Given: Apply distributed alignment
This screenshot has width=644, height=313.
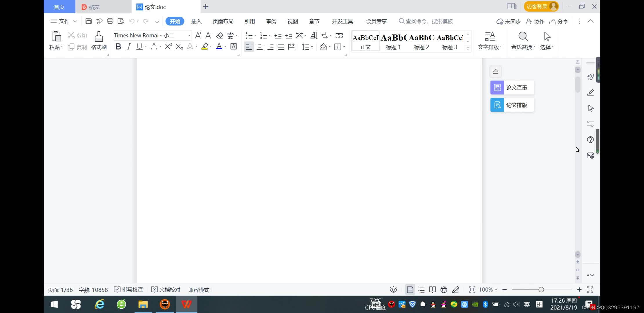Looking at the screenshot, I should pyautogui.click(x=292, y=47).
